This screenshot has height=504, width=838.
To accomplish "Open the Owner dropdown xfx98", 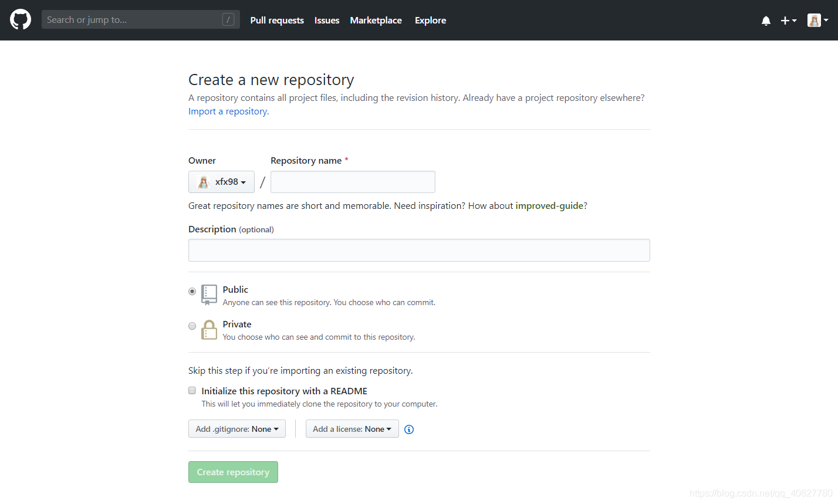I will [221, 182].
